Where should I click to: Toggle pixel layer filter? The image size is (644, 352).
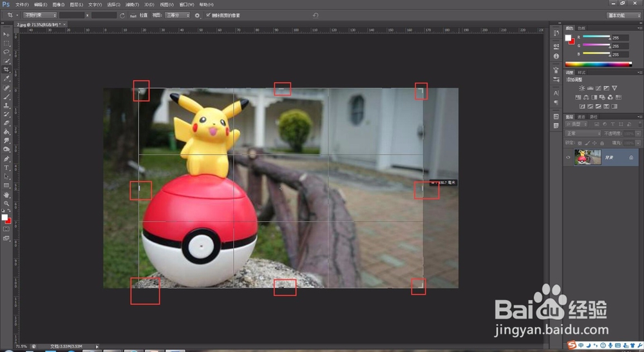[x=597, y=124]
